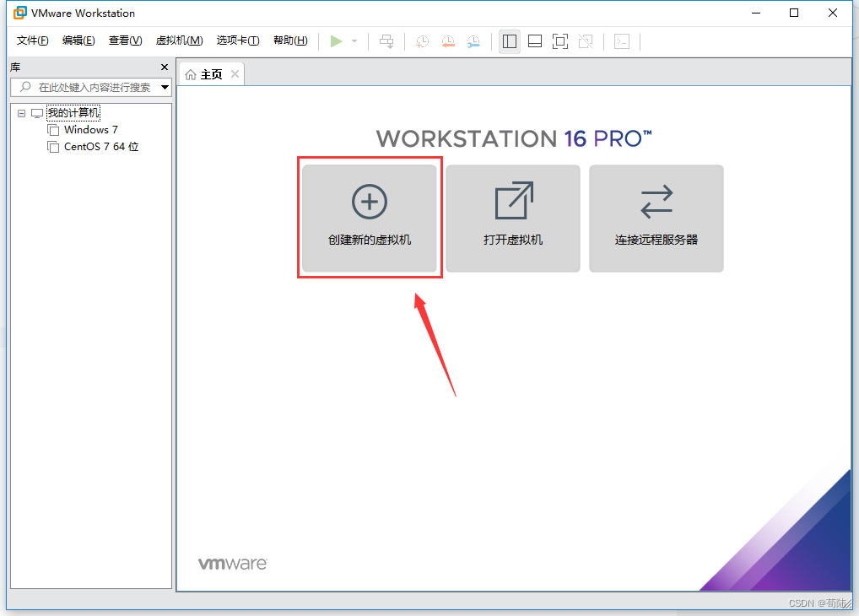Click the revert to snapshot toolbar icon
Screen dimensions: 859x616
448,41
